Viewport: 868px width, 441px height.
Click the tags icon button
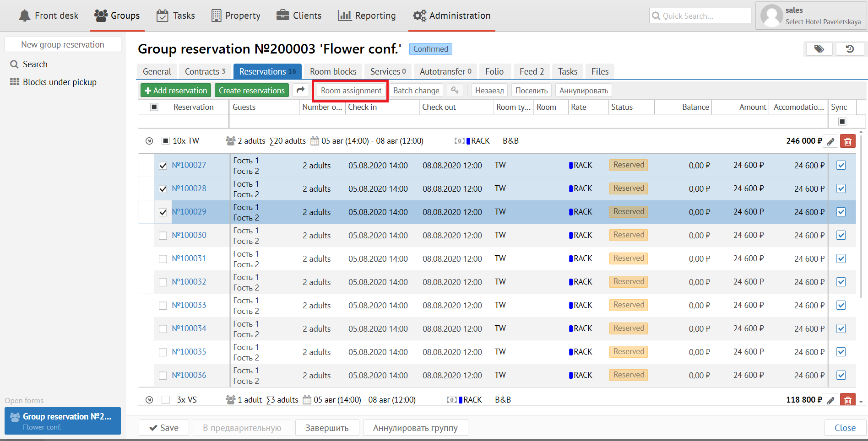click(819, 49)
